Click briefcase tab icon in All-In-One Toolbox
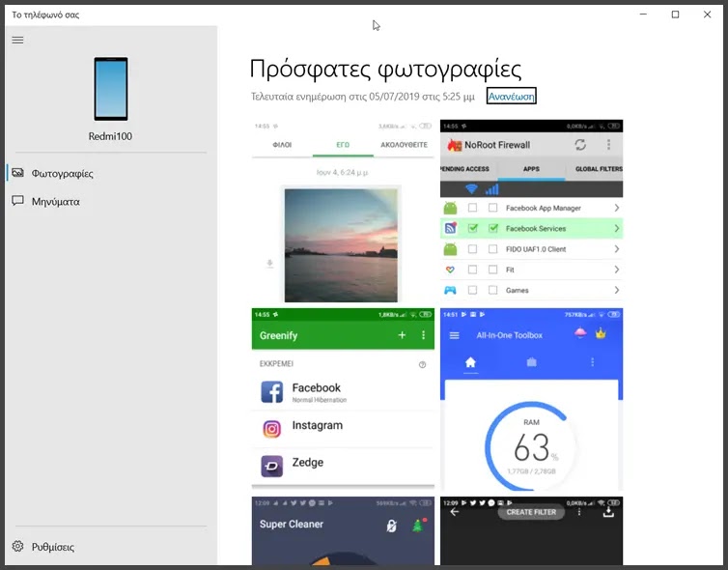This screenshot has width=728, height=570. click(x=532, y=362)
